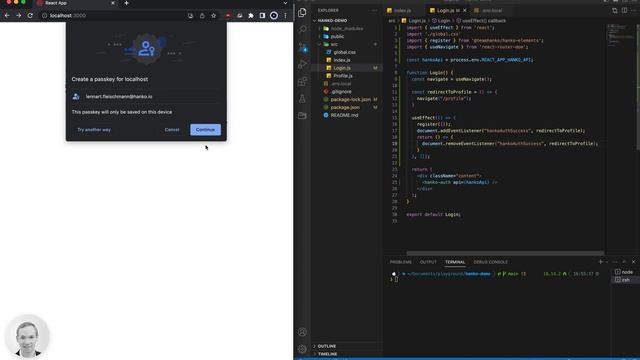Select the React App browser tab
640x360 pixels.
coord(76,3)
